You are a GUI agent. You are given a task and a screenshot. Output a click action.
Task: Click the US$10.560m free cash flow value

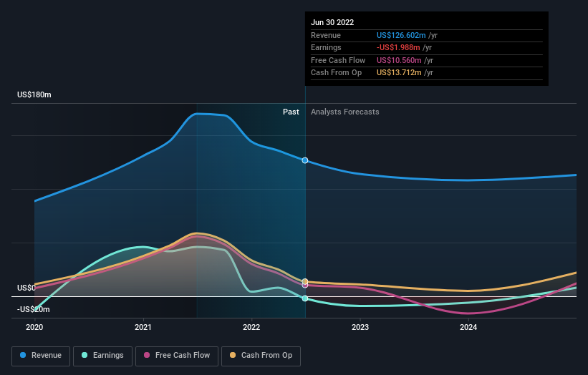(399, 60)
